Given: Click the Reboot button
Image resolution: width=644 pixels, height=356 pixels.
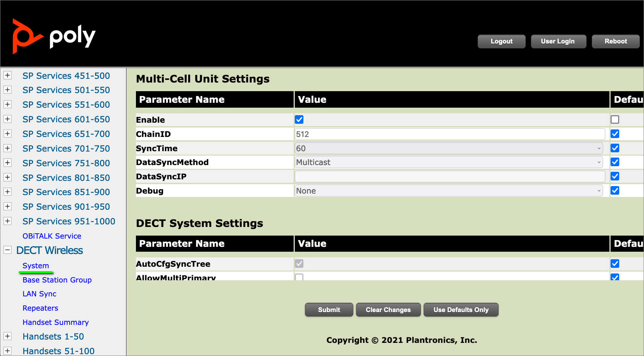Looking at the screenshot, I should (615, 41).
